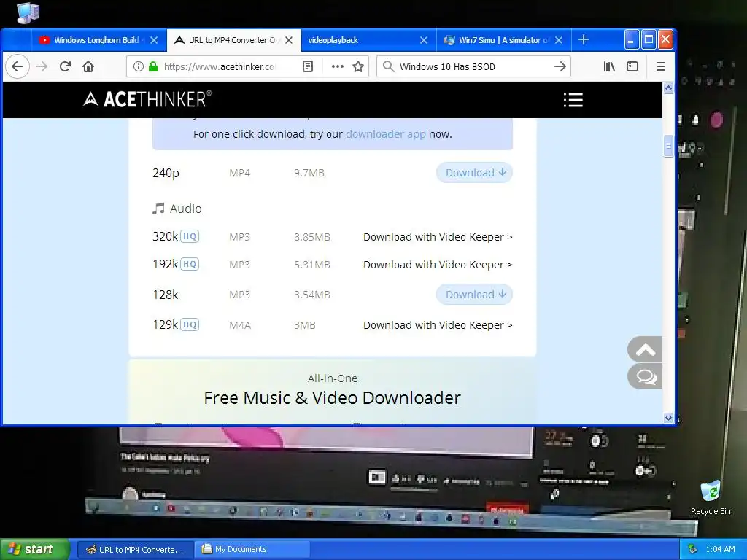Click the HQ badge next to 320k
Viewport: 747px width, 560px height.
[190, 237]
